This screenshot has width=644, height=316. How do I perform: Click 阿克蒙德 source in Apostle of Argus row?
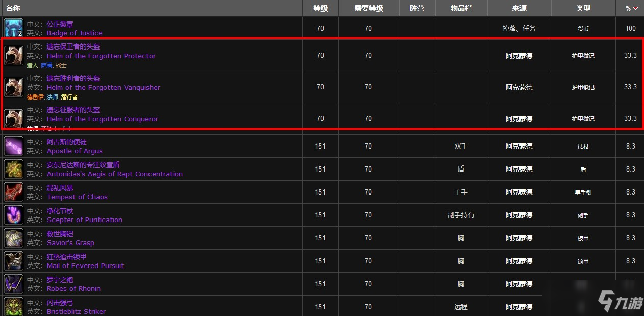519,146
